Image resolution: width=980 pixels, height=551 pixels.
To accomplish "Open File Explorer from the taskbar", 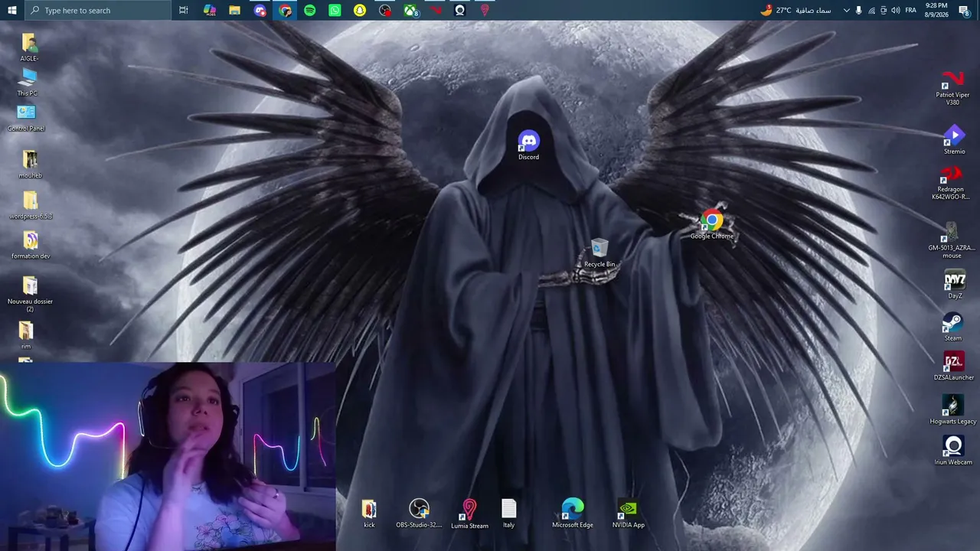I will point(235,10).
